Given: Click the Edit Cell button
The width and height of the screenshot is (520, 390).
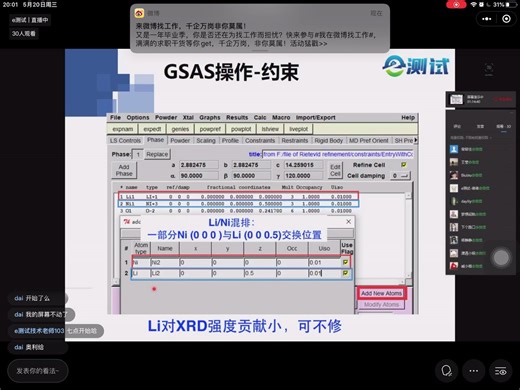Looking at the screenshot, I should tap(335, 170).
